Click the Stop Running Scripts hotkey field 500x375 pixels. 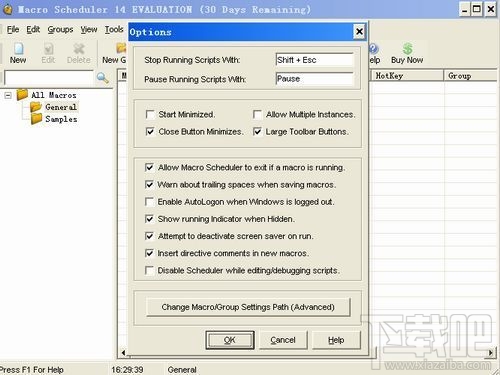click(314, 60)
